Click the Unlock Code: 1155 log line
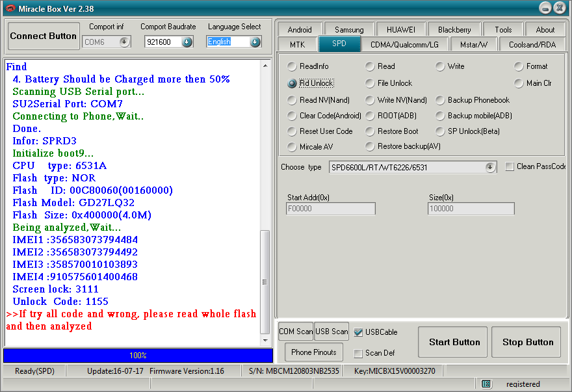Image resolution: width=572 pixels, height=392 pixels. tap(60, 302)
